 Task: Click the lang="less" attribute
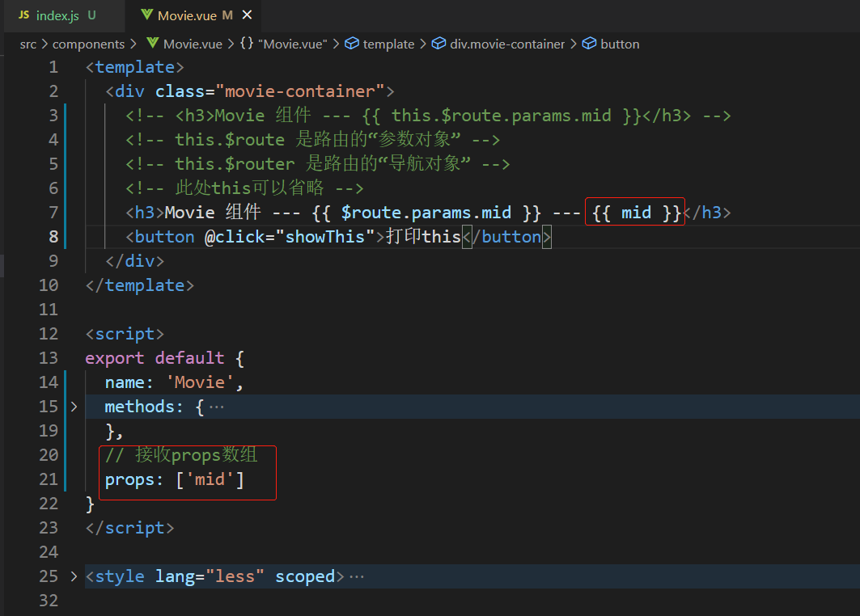click(209, 576)
